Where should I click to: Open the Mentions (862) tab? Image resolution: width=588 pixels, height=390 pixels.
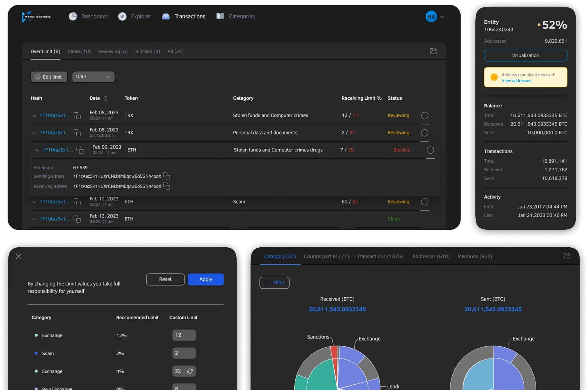(475, 256)
